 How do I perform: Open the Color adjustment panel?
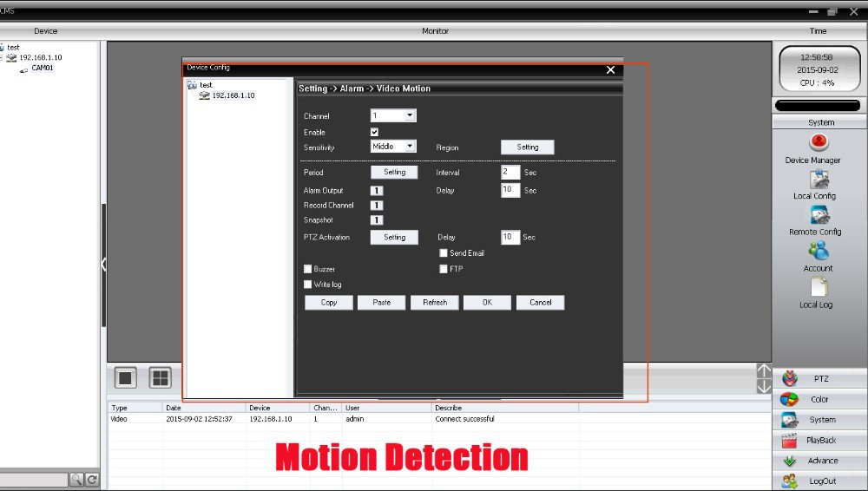(x=820, y=400)
